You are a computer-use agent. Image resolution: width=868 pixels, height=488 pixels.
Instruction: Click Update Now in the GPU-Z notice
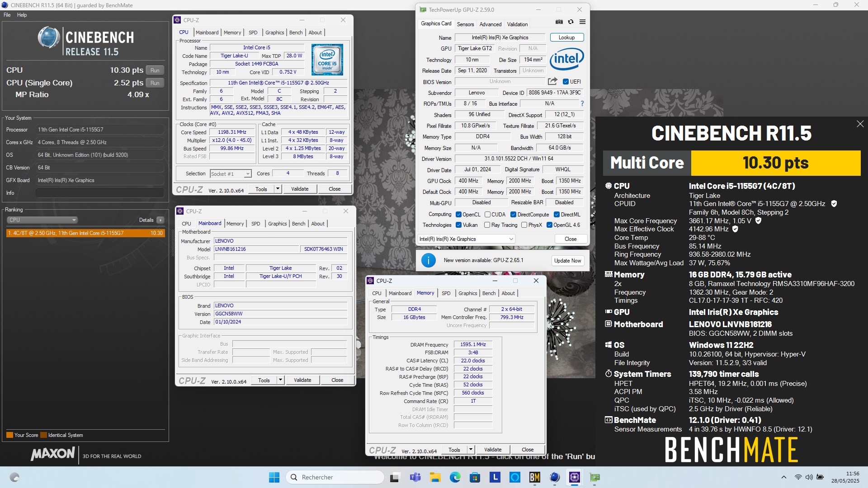567,261
